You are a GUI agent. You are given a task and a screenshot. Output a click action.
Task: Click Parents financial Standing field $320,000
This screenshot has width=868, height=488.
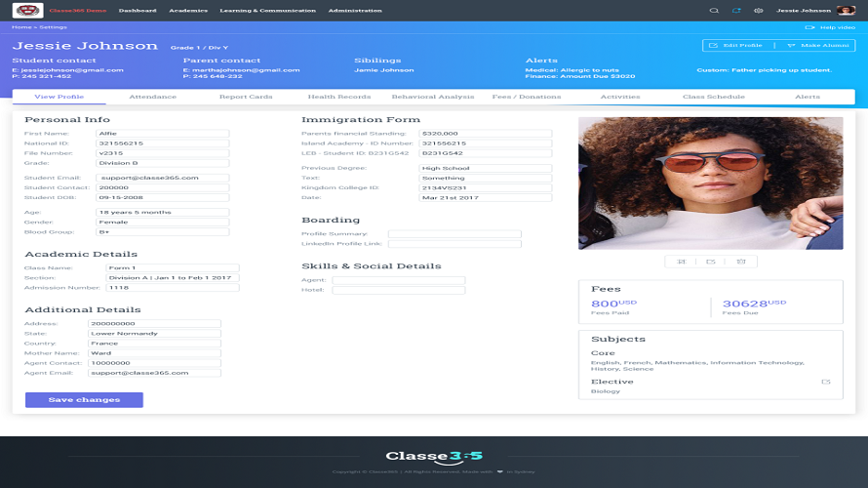[x=486, y=134]
